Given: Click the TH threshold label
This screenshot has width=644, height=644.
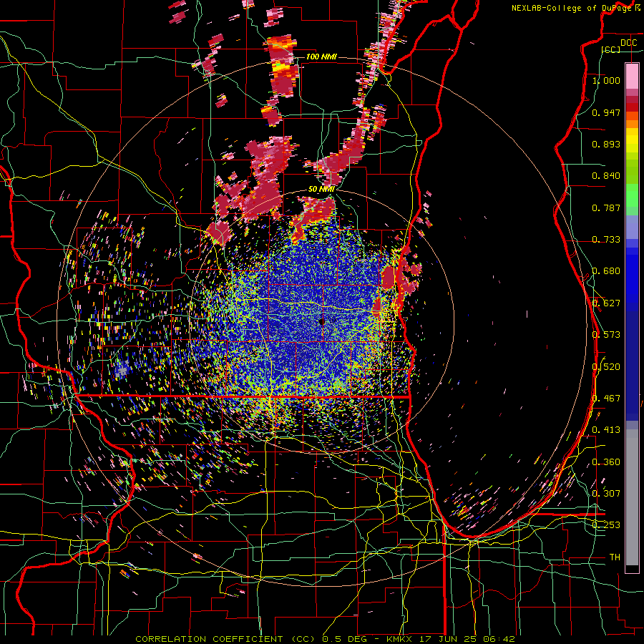Looking at the screenshot, I should [615, 557].
